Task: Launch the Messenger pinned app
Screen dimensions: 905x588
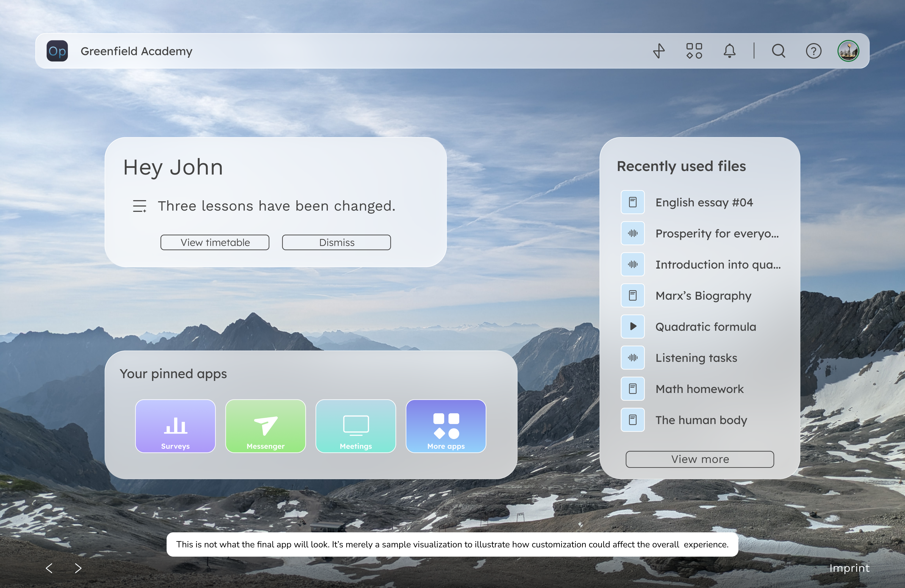Action: coord(265,426)
